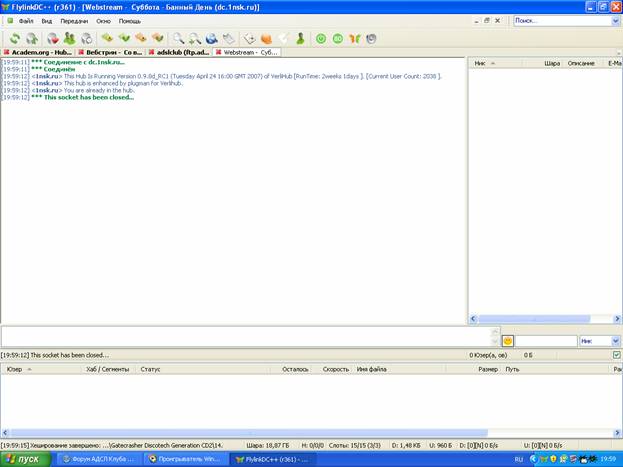
Task: Click the notepad page toolbar icon
Action: pyautogui.click(x=250, y=39)
